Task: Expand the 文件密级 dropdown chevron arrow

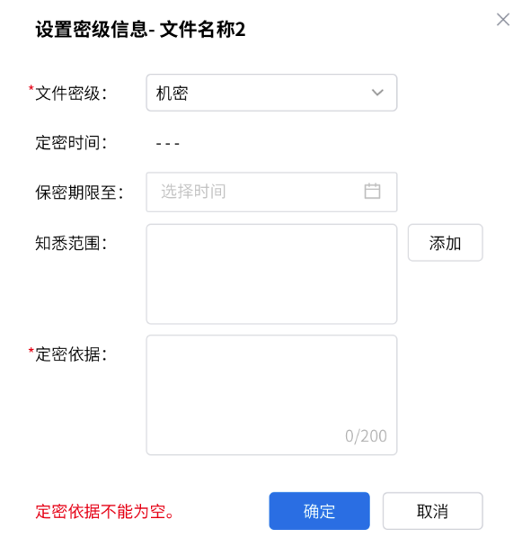Action: [377, 93]
